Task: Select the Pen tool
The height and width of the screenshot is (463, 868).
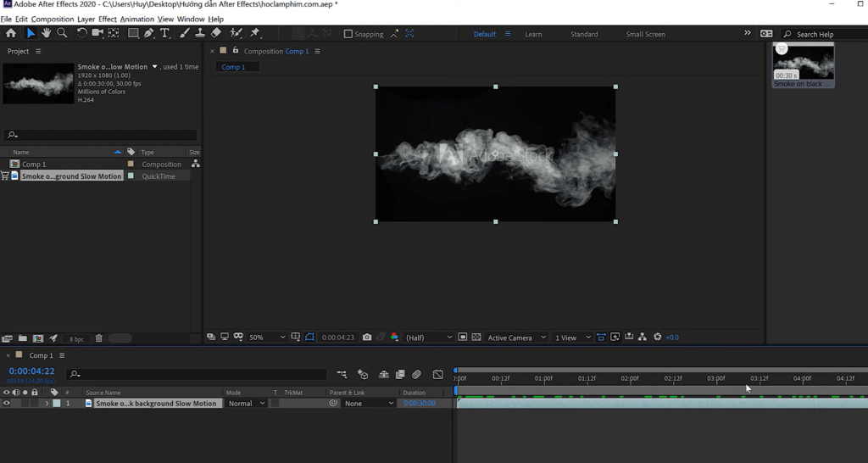Action: click(x=149, y=33)
